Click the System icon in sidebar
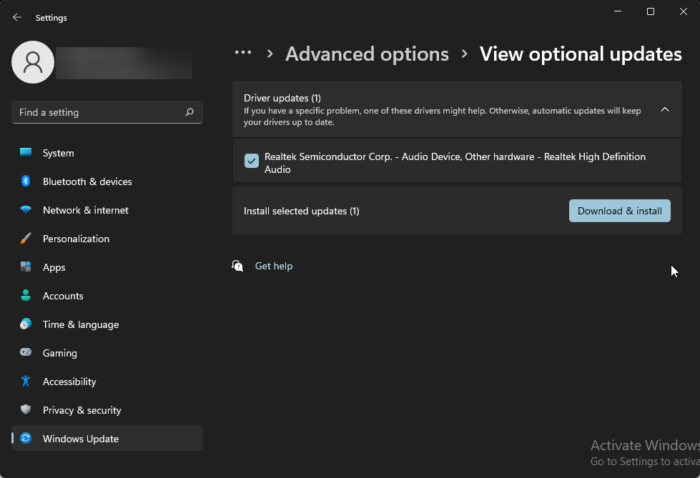Image resolution: width=700 pixels, height=478 pixels. (26, 153)
